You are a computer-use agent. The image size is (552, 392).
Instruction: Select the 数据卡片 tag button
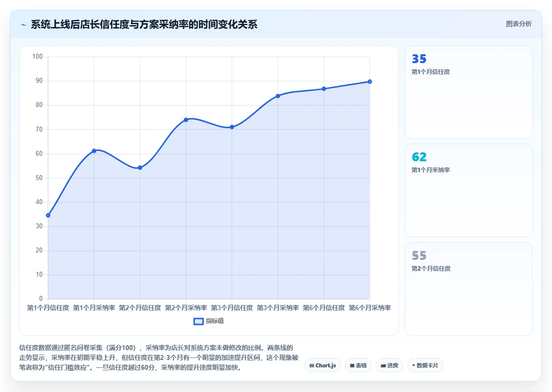pyautogui.click(x=425, y=365)
